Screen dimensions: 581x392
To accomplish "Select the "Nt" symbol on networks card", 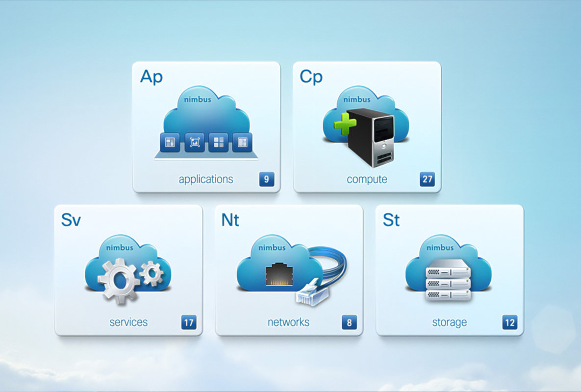I will click(230, 220).
